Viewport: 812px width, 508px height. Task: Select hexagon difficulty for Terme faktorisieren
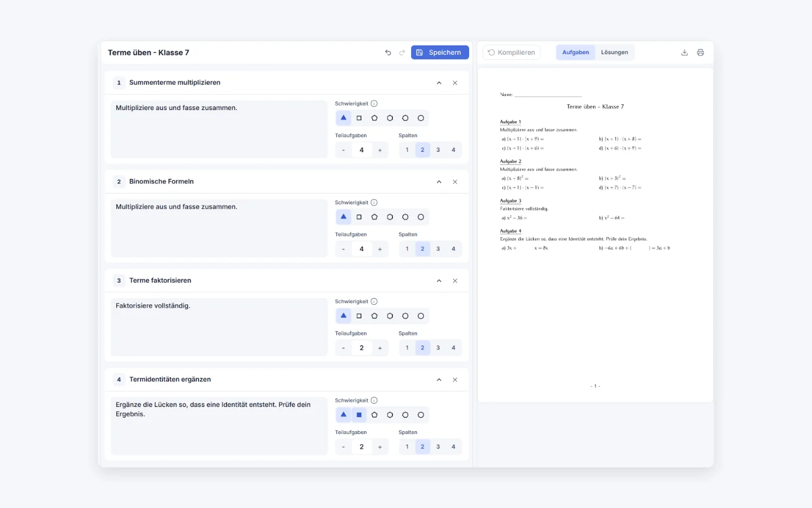pyautogui.click(x=390, y=316)
